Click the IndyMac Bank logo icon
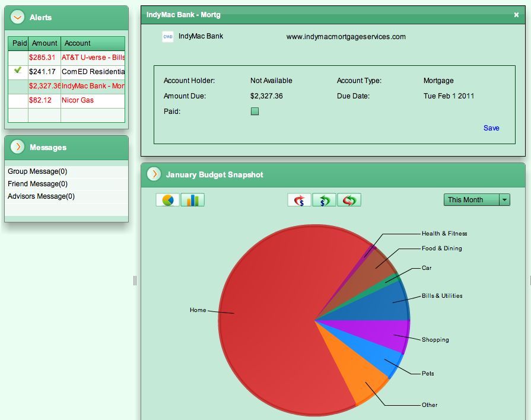531x420 pixels. [167, 36]
